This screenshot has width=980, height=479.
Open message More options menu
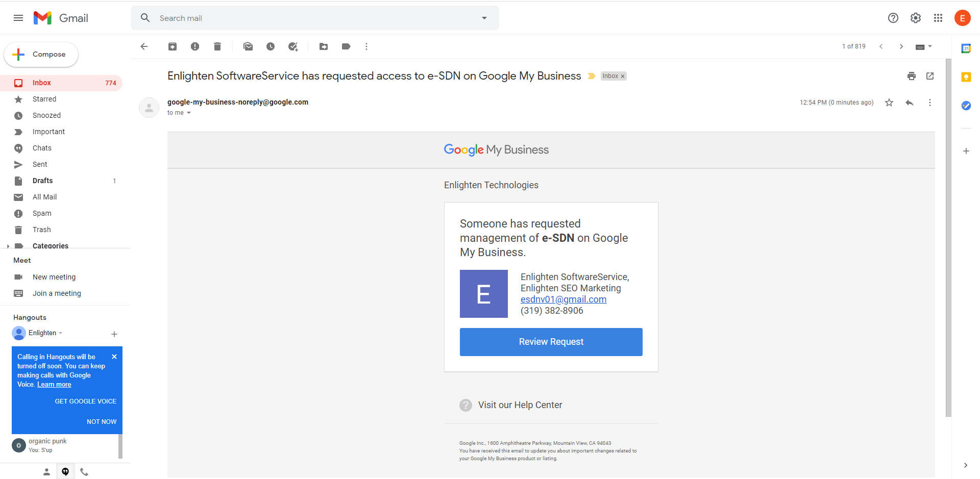(930, 103)
